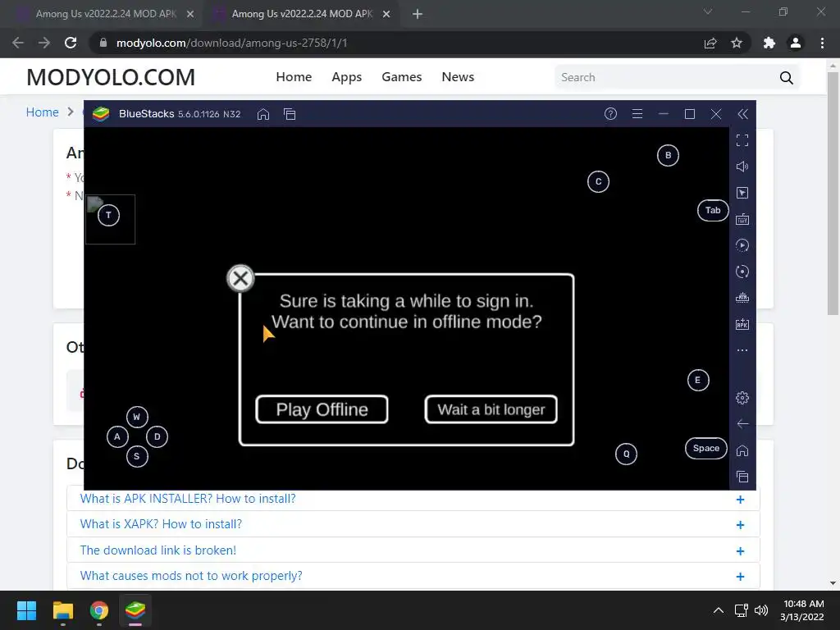The width and height of the screenshot is (840, 630).
Task: Click the recent apps icon at sidebar bottom
Action: [x=742, y=477]
